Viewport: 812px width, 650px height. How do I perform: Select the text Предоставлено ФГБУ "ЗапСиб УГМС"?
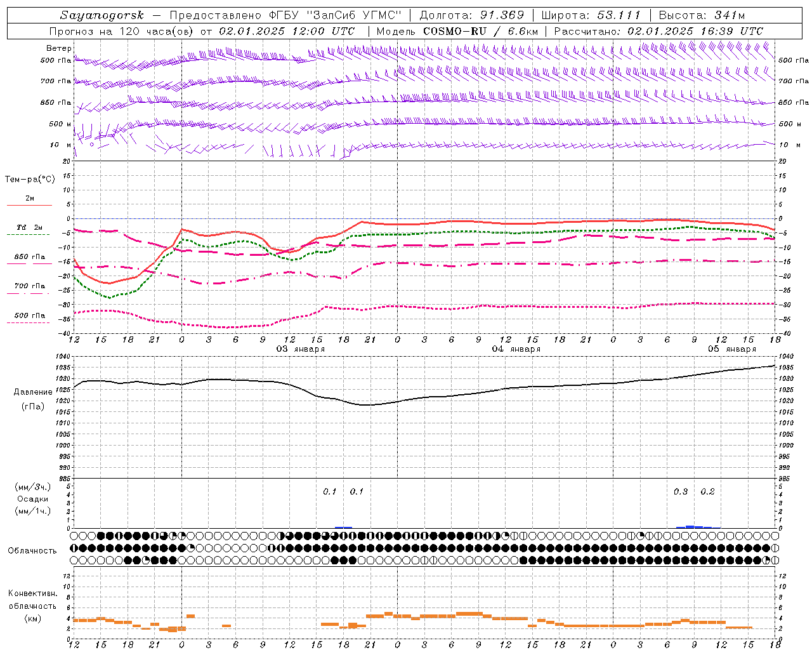tap(285, 15)
